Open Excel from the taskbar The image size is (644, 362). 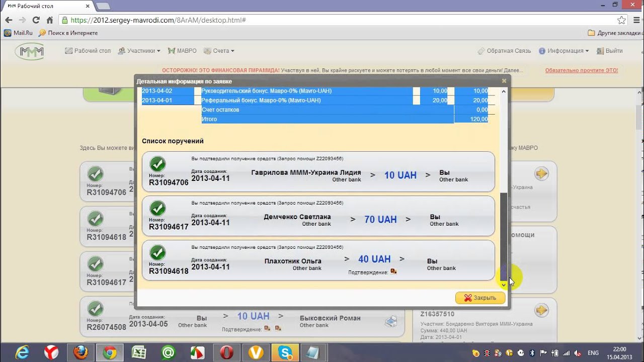pos(139,352)
